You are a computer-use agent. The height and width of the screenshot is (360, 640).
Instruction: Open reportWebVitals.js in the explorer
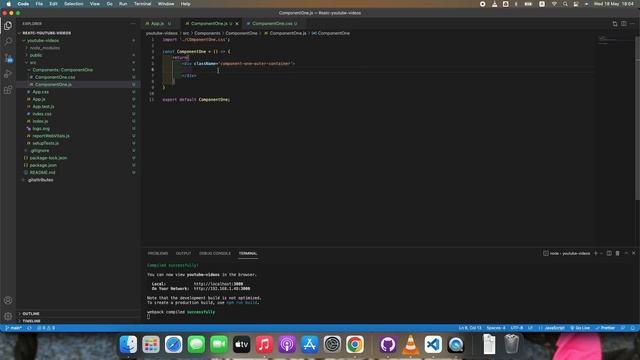(51, 136)
